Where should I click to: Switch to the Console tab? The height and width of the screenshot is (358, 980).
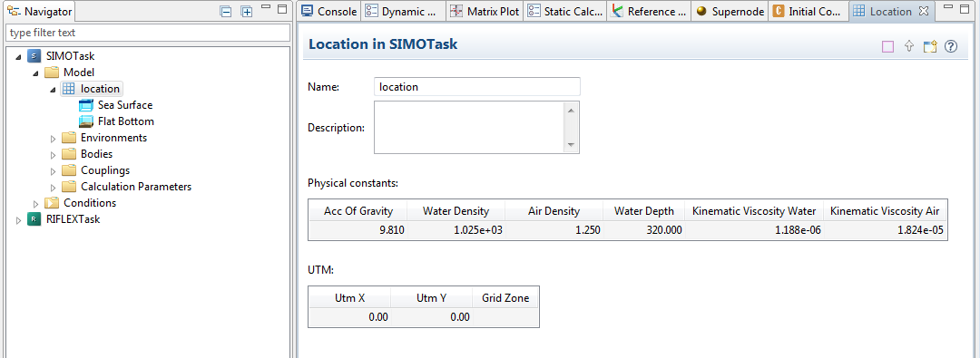(x=328, y=11)
